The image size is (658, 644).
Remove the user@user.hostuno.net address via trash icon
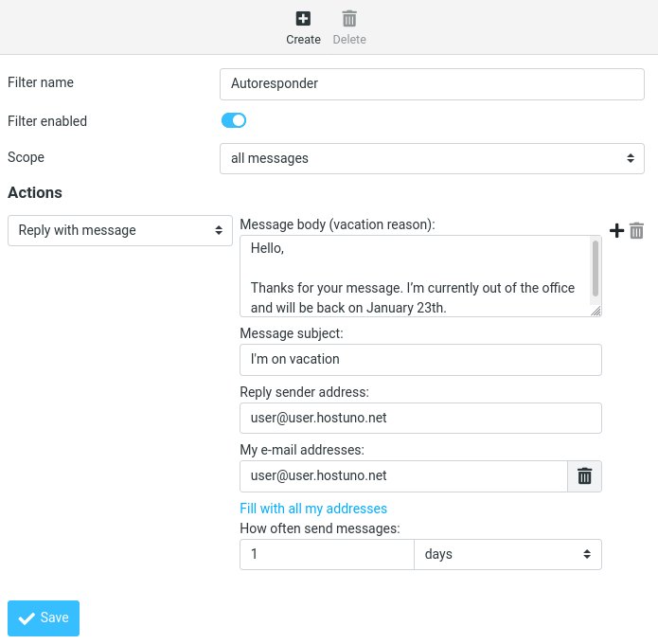(x=584, y=476)
